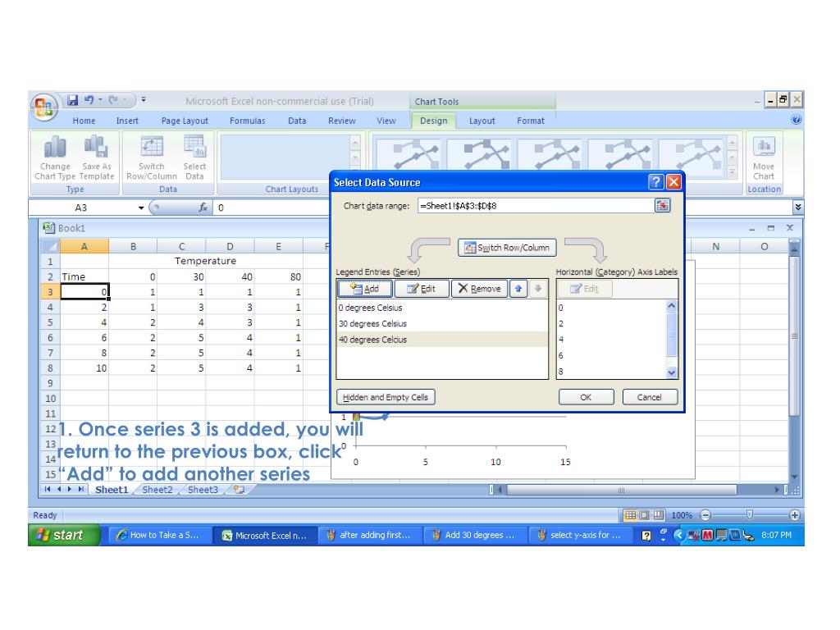Open Excel Help question icon
The image size is (840, 630).
tap(796, 120)
